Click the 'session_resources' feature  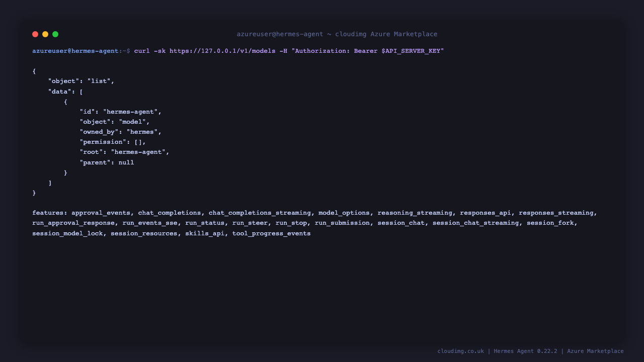[x=144, y=233]
